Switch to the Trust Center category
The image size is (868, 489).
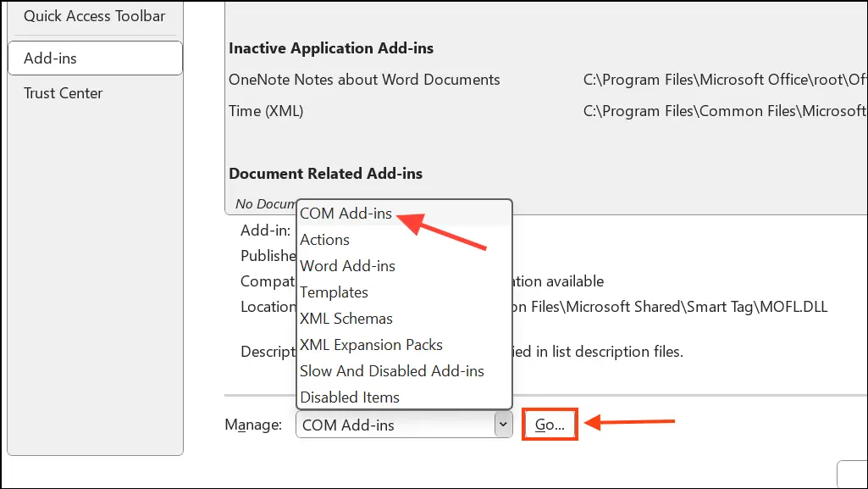click(x=64, y=93)
